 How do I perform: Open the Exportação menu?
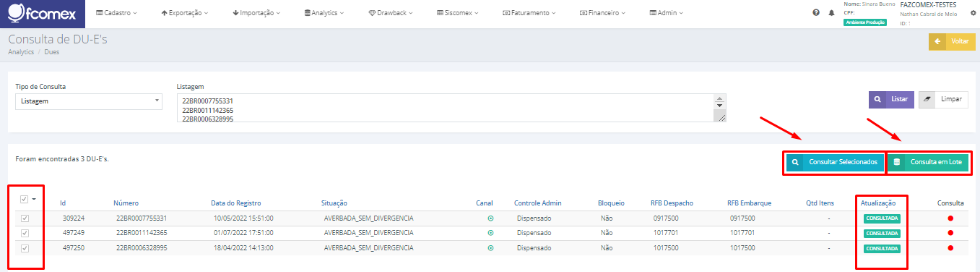tap(185, 13)
